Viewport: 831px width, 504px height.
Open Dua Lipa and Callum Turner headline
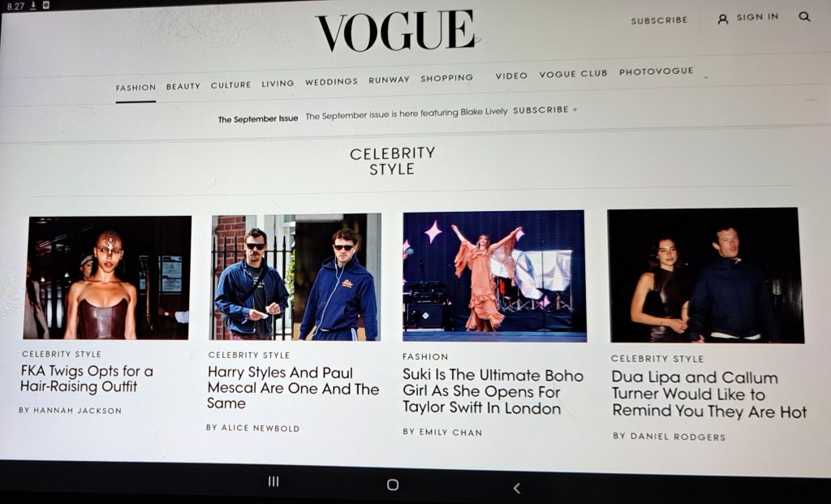pyautogui.click(x=708, y=394)
